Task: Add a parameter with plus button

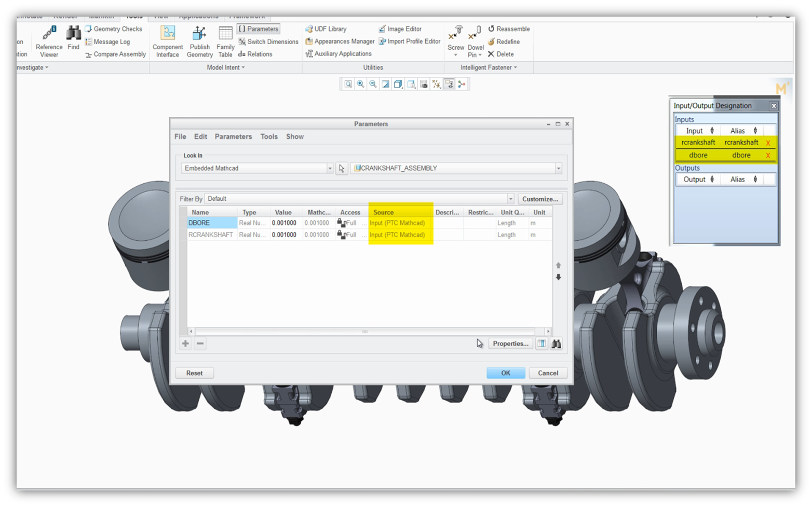Action: tap(185, 344)
